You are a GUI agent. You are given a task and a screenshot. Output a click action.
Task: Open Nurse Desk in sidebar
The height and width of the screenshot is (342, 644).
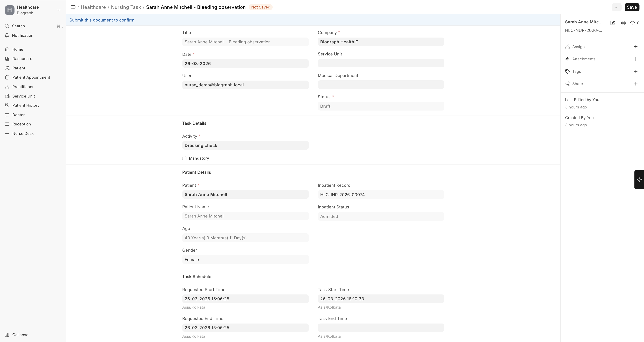23,133
